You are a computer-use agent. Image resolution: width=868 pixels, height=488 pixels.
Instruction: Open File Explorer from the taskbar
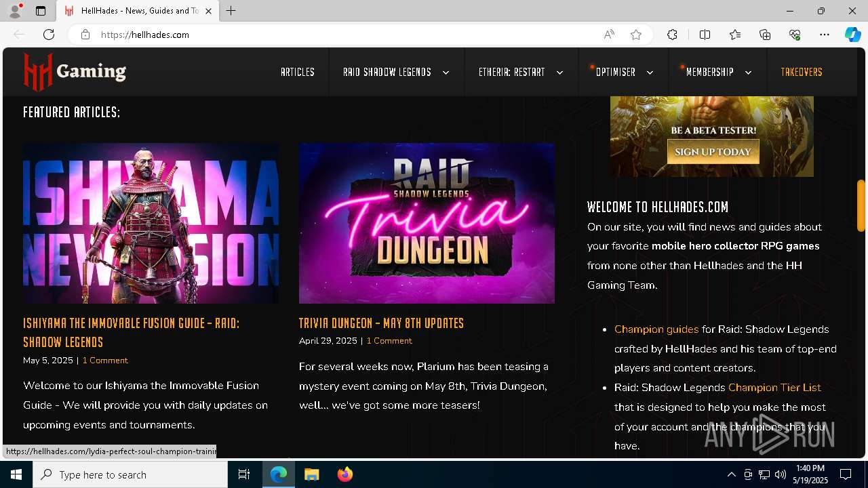click(312, 474)
